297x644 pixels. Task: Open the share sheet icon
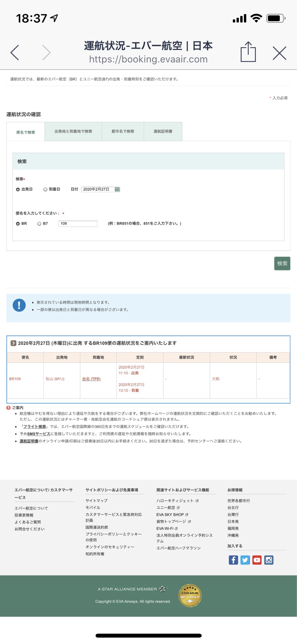248,52
